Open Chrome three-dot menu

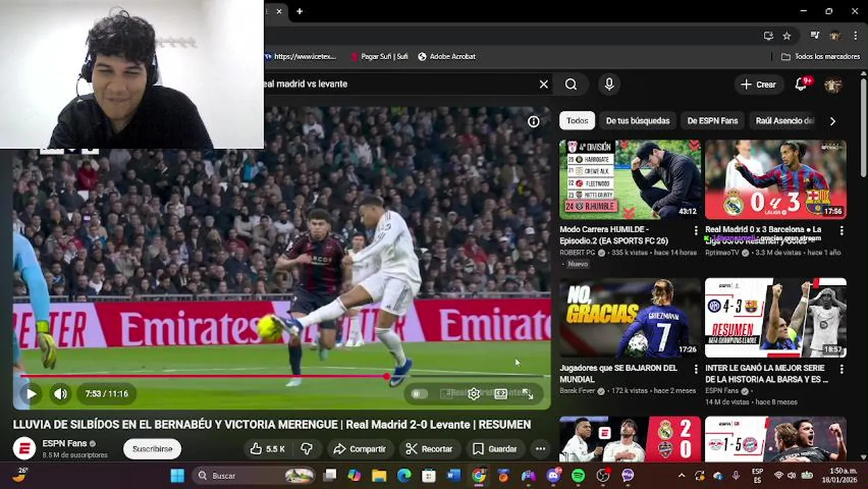pyautogui.click(x=854, y=36)
